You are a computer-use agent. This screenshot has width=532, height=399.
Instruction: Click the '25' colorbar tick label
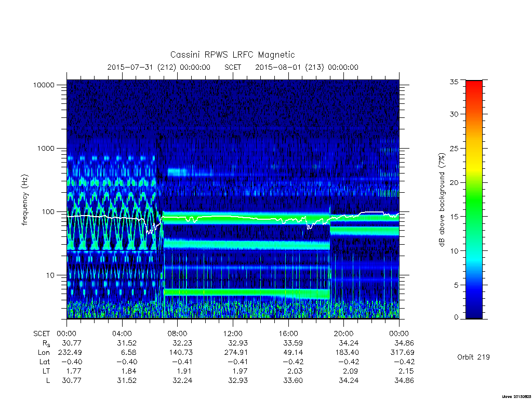[x=454, y=148]
